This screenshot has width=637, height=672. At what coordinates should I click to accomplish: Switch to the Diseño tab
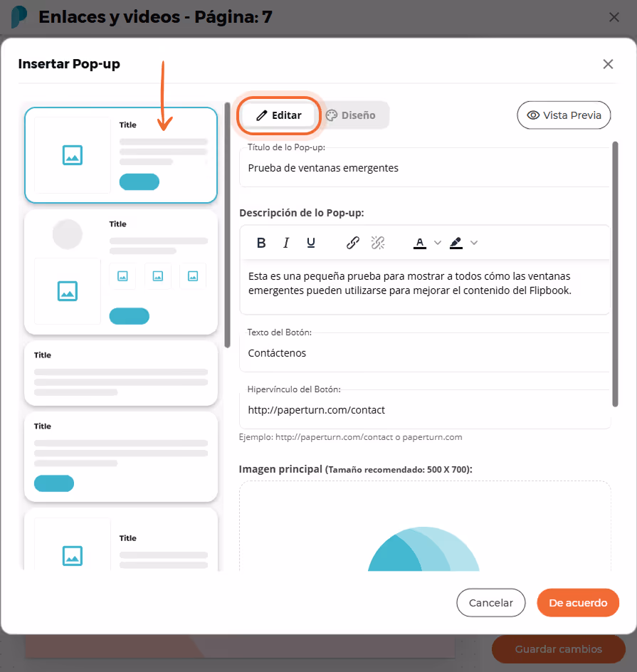[x=351, y=115]
